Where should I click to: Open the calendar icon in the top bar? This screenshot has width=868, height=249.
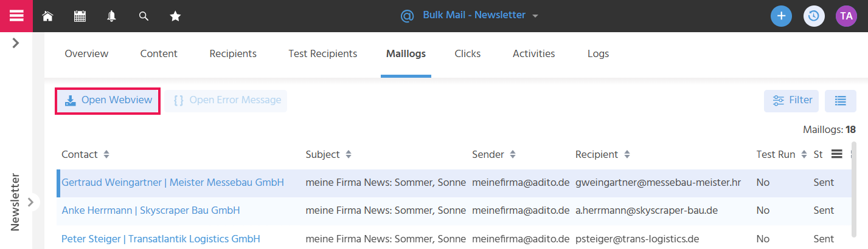pos(80,16)
